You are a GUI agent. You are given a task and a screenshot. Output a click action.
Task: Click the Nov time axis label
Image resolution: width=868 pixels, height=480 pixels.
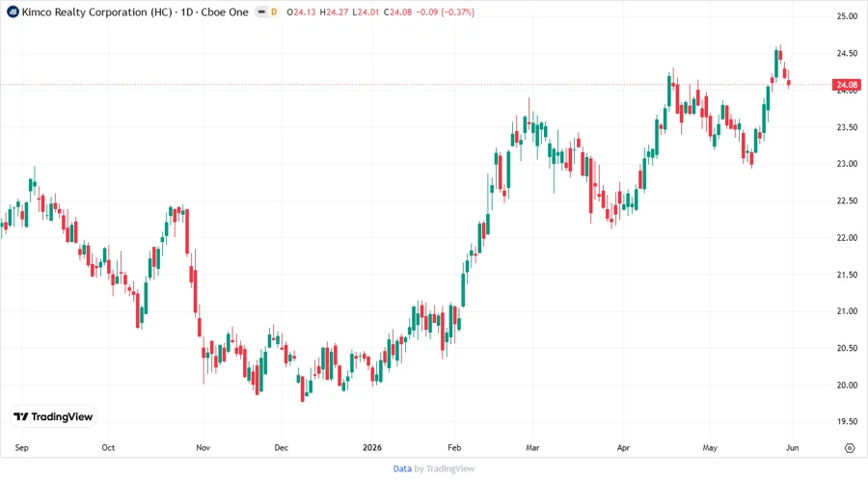[x=203, y=448]
